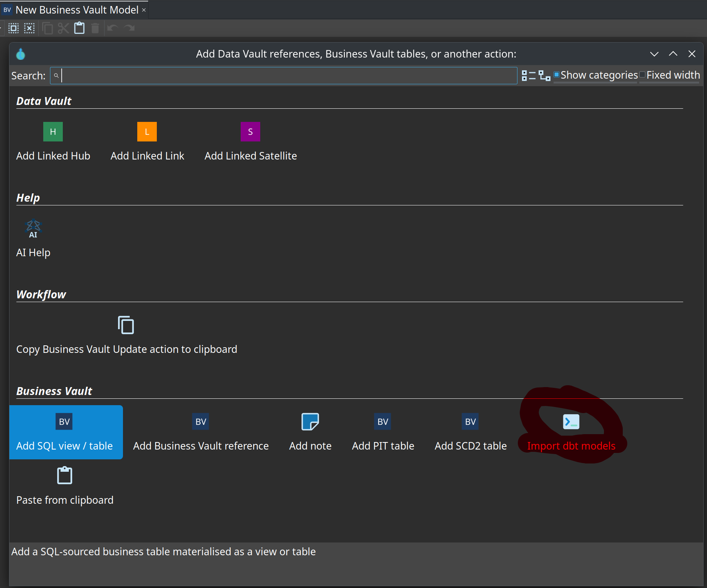Click the Help category heading

pyautogui.click(x=28, y=198)
